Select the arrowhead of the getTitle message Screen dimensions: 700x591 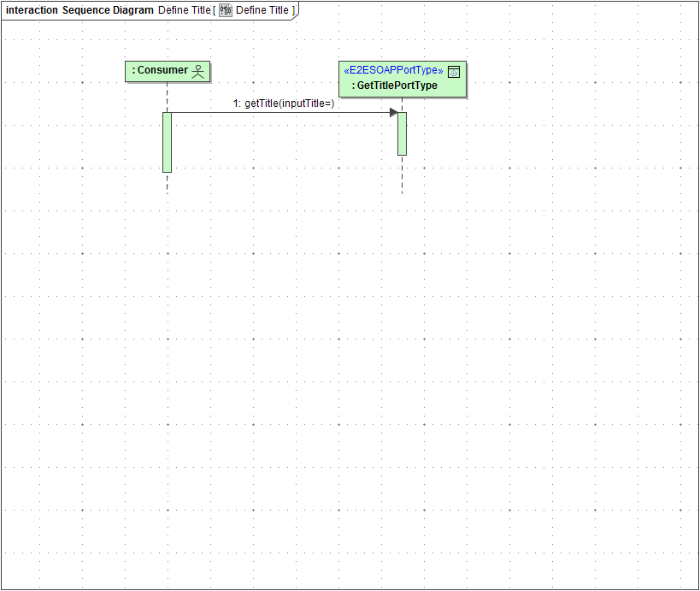(x=391, y=111)
